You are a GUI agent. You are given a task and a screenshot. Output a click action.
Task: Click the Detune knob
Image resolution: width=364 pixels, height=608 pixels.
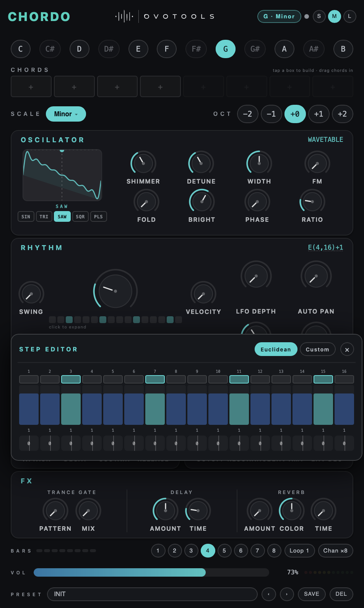[x=201, y=163]
